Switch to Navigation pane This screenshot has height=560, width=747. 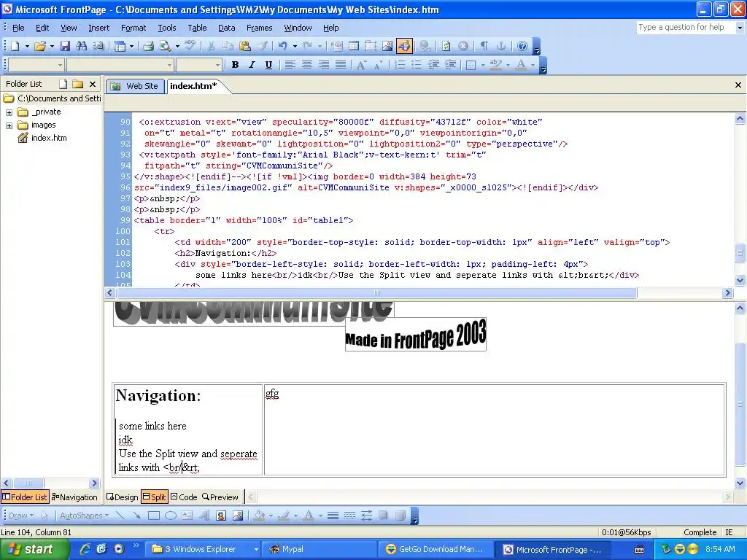pos(75,497)
